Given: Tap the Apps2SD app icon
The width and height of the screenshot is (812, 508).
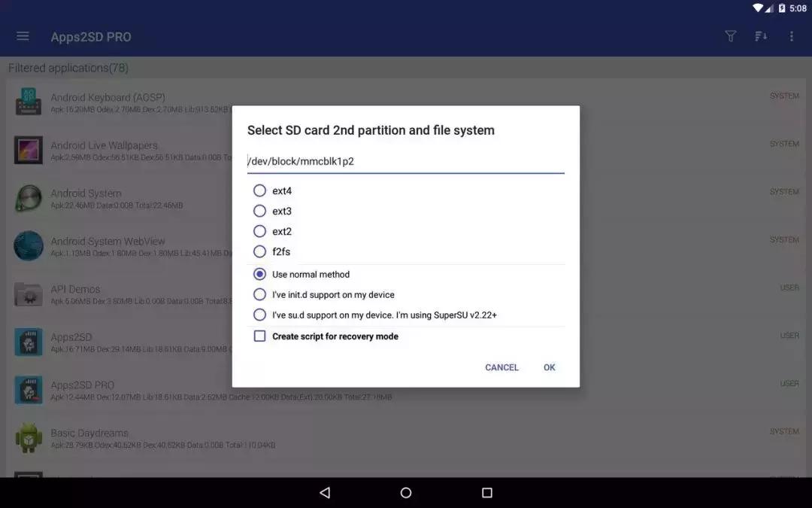Looking at the screenshot, I should [29, 342].
